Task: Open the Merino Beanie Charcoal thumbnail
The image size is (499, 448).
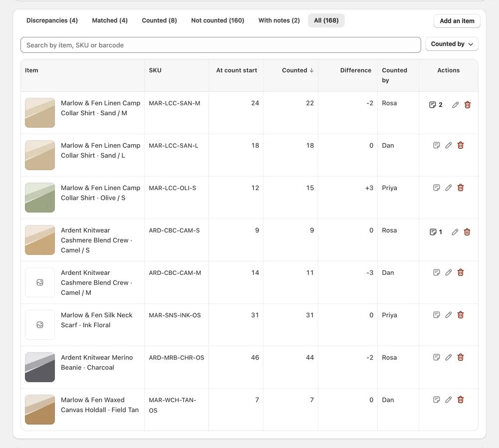Action: pyautogui.click(x=40, y=367)
